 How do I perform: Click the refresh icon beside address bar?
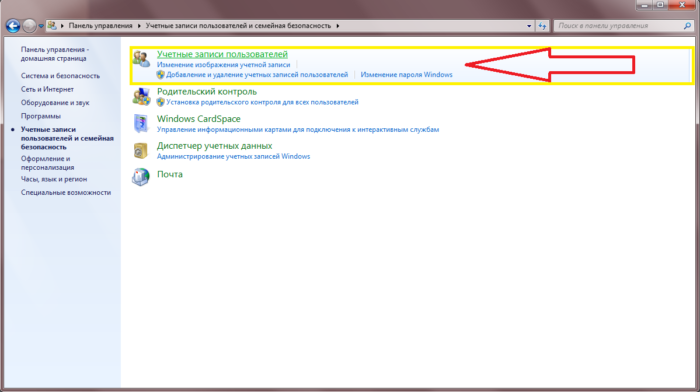coord(542,26)
